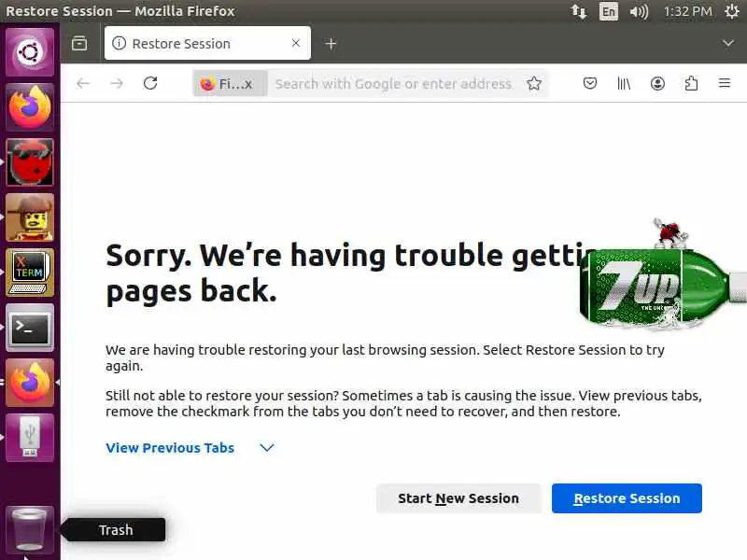Viewport: 747px width, 560px height.
Task: Open the hamburger application menu
Action: tap(725, 83)
